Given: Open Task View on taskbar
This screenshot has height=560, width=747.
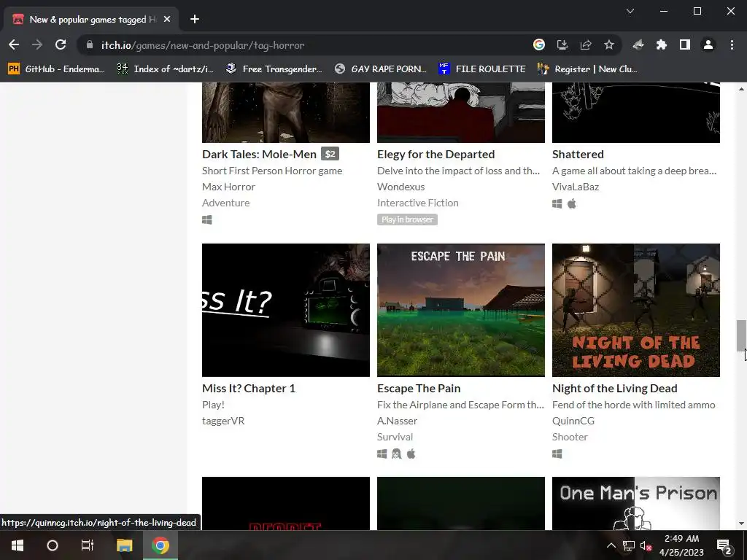Looking at the screenshot, I should [x=88, y=545].
